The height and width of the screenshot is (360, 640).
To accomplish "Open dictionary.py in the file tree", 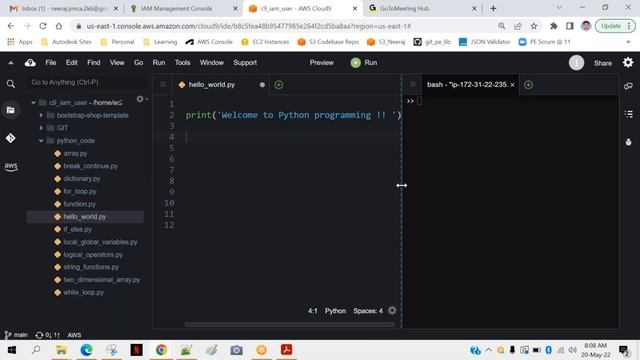I will 82,179.
